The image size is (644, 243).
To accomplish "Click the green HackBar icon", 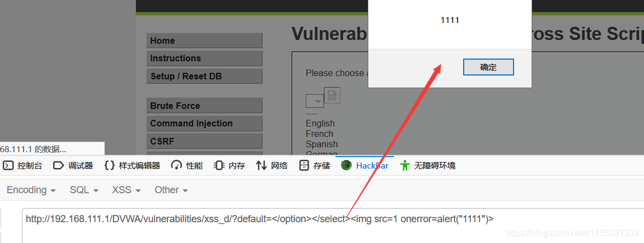I will tap(346, 165).
